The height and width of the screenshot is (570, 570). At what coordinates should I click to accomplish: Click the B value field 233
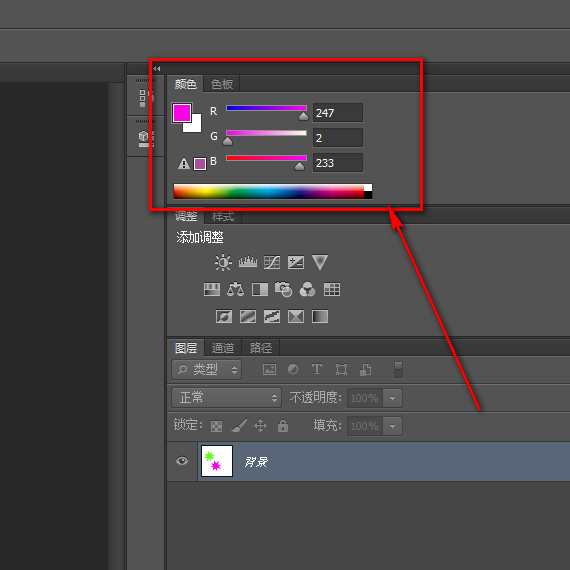338,163
